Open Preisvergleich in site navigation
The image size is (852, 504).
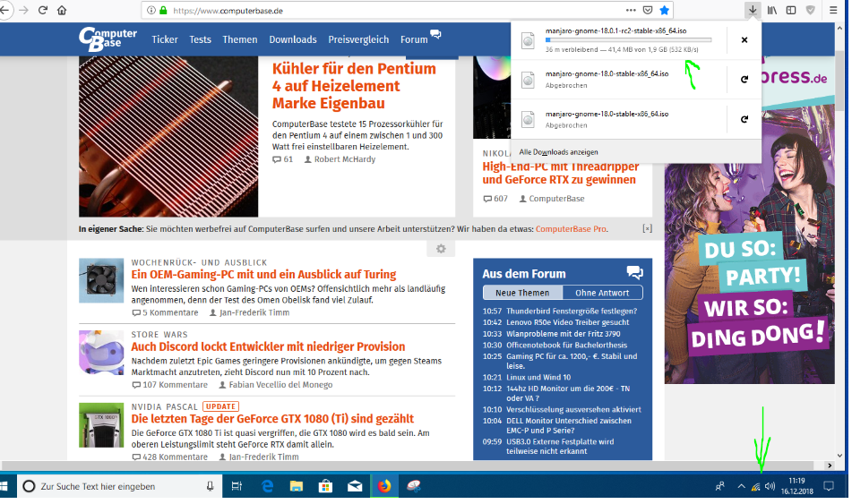point(358,39)
